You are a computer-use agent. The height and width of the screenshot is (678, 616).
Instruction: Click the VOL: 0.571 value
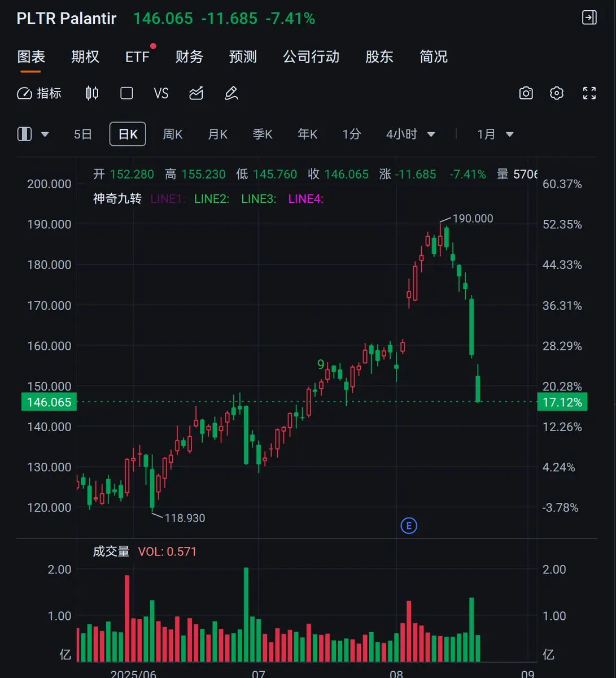[x=168, y=551]
